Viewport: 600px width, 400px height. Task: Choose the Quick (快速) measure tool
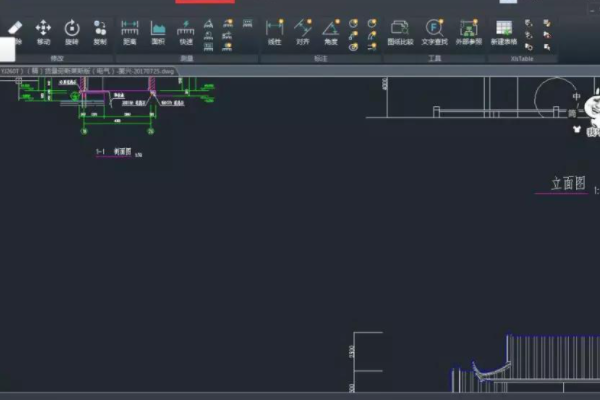[x=186, y=31]
